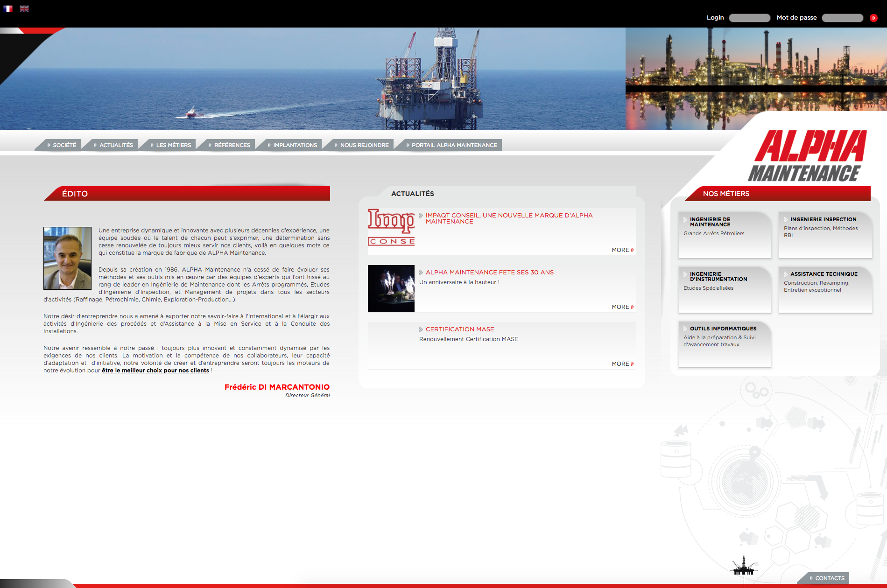Click 'être le meilleur choix pour nos clients' link
Image resolution: width=887 pixels, height=588 pixels.
[x=155, y=371]
